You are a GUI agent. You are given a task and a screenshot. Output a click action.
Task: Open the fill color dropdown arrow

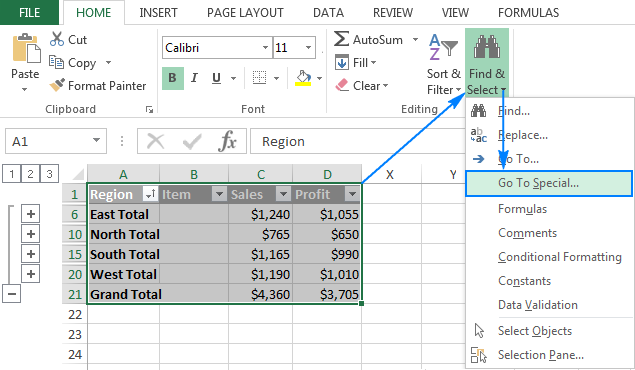coord(319,78)
